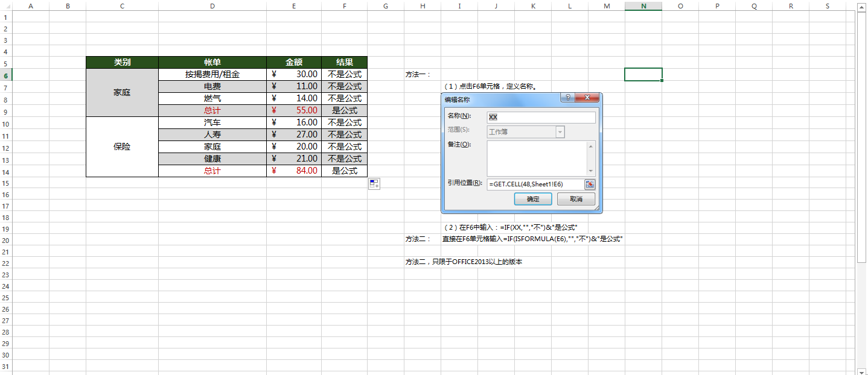
Task: Select column header N
Action: [643, 6]
